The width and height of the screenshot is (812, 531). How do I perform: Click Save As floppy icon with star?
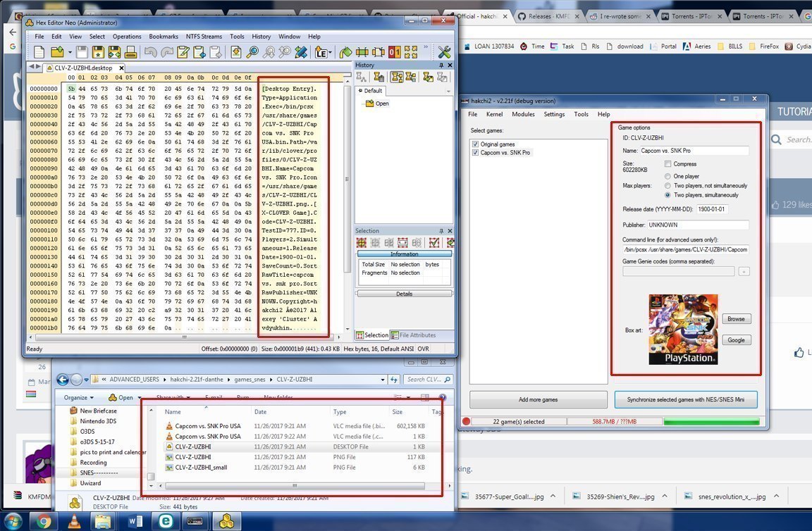(98, 51)
